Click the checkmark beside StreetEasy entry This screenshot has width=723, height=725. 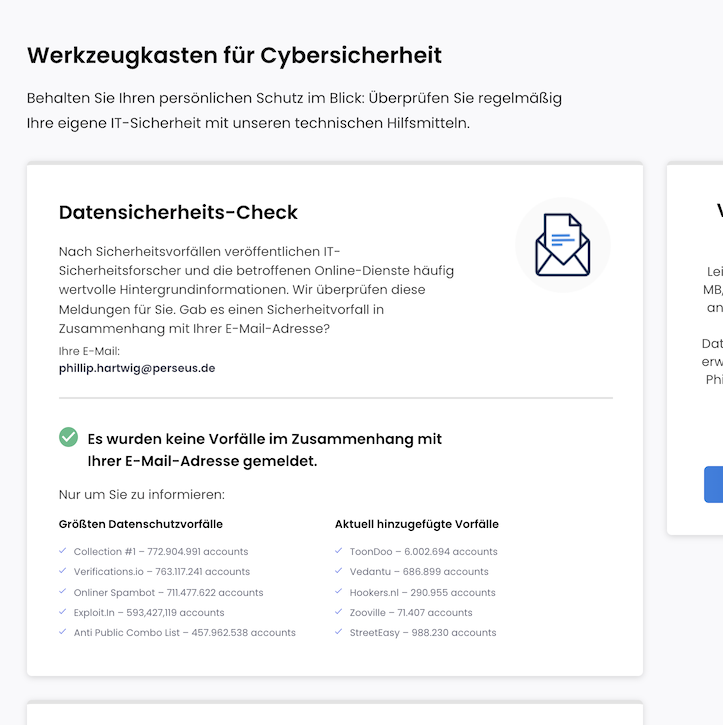338,632
